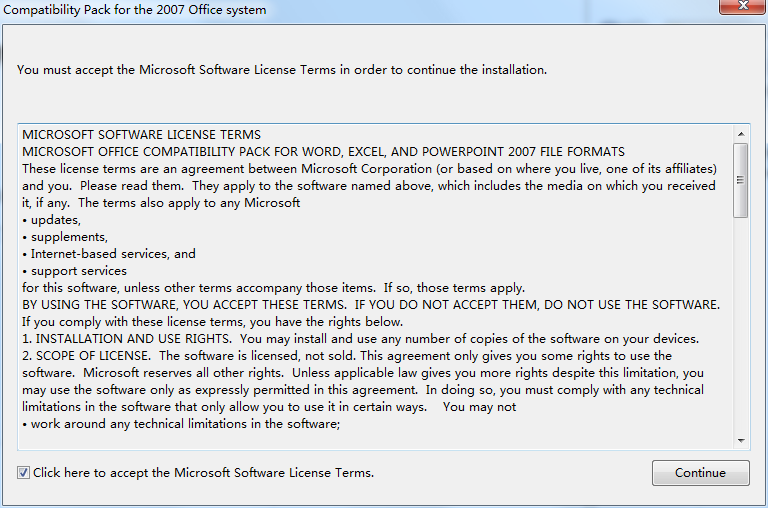Viewport: 768px width, 508px height.
Task: Close the Compatibility Pack installer window
Action: (x=741, y=8)
